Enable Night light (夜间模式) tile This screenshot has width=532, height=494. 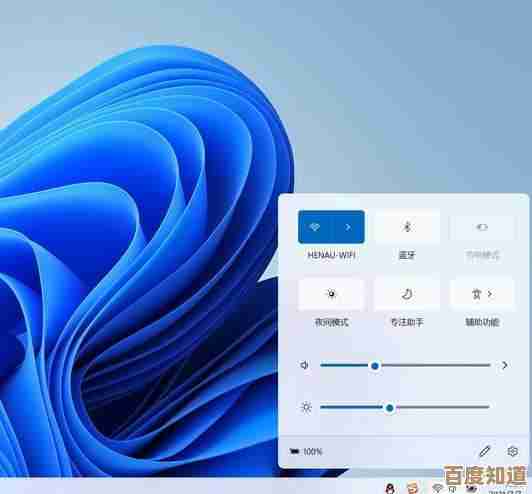pyautogui.click(x=331, y=294)
